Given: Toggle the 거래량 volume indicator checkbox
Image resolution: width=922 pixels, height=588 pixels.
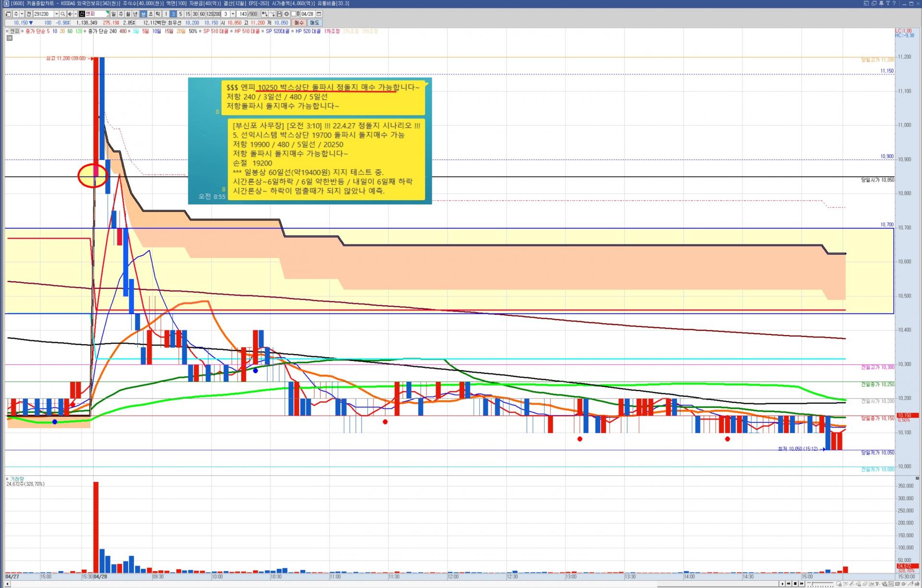Looking at the screenshot, I should coord(7,479).
